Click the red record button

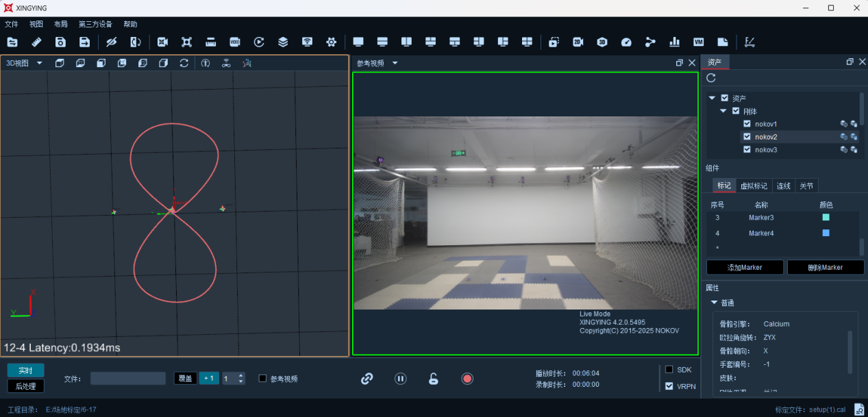(467, 379)
